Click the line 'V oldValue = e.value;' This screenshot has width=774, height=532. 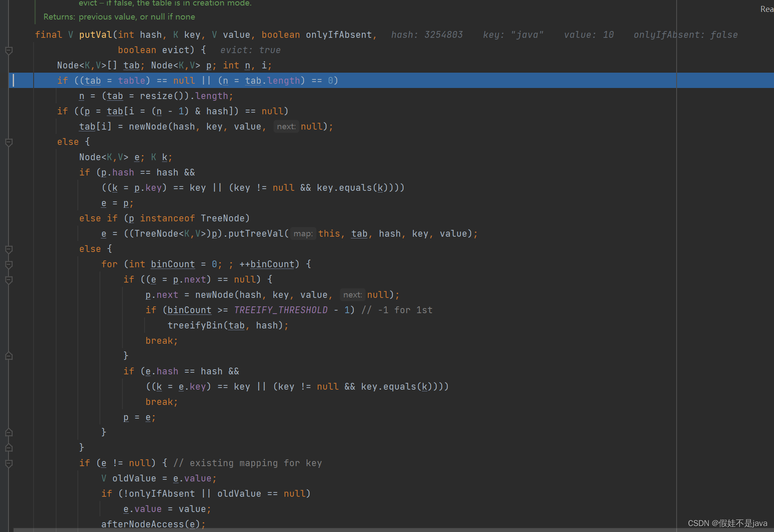159,478
